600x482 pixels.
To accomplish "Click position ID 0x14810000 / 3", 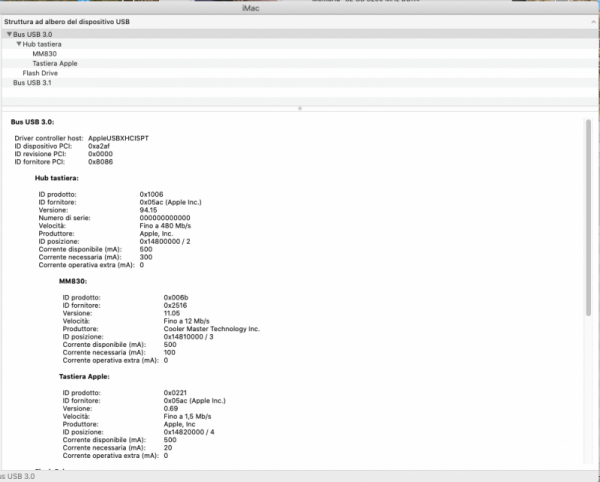I will [x=189, y=337].
